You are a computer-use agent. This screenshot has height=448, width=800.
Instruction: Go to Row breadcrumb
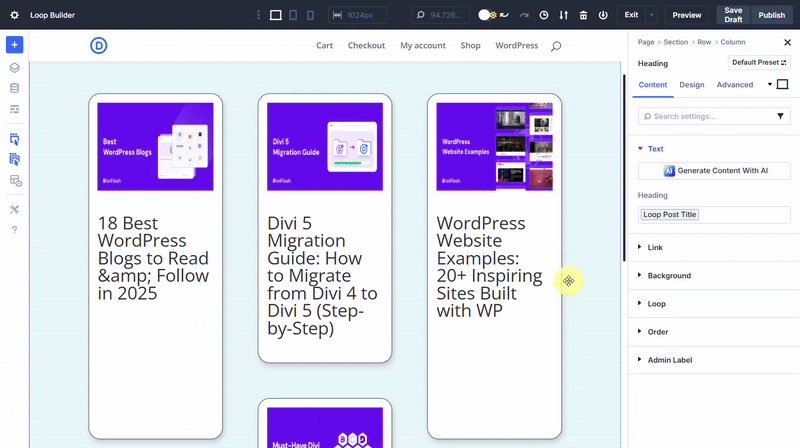(x=704, y=42)
